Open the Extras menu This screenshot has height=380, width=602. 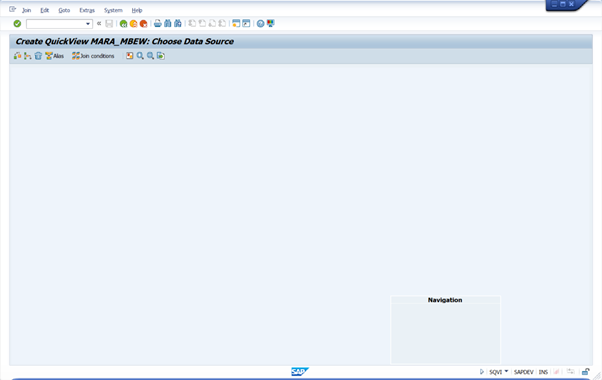pyautogui.click(x=87, y=10)
